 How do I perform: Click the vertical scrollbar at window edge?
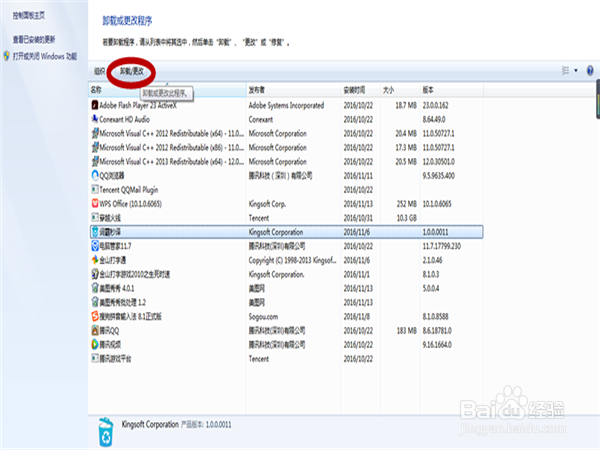(598, 99)
